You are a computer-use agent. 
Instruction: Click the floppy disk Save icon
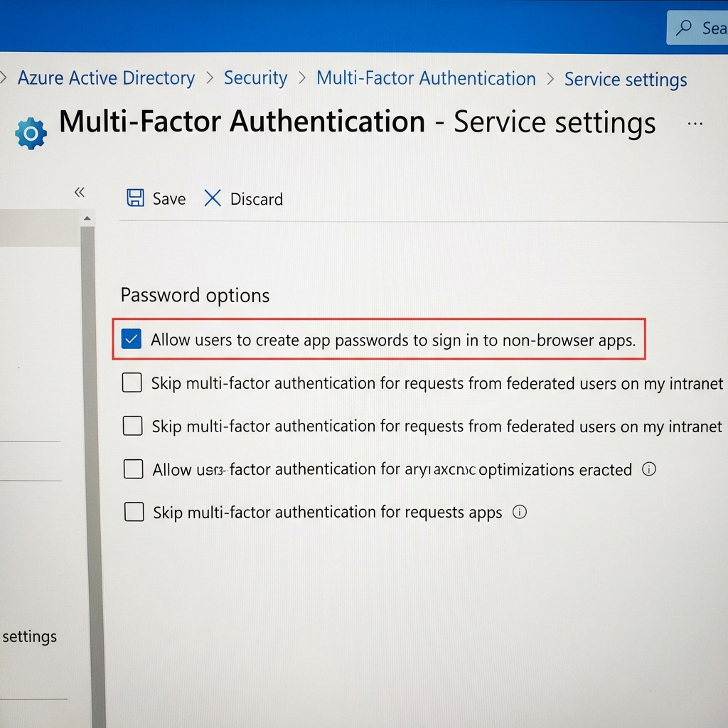(135, 198)
